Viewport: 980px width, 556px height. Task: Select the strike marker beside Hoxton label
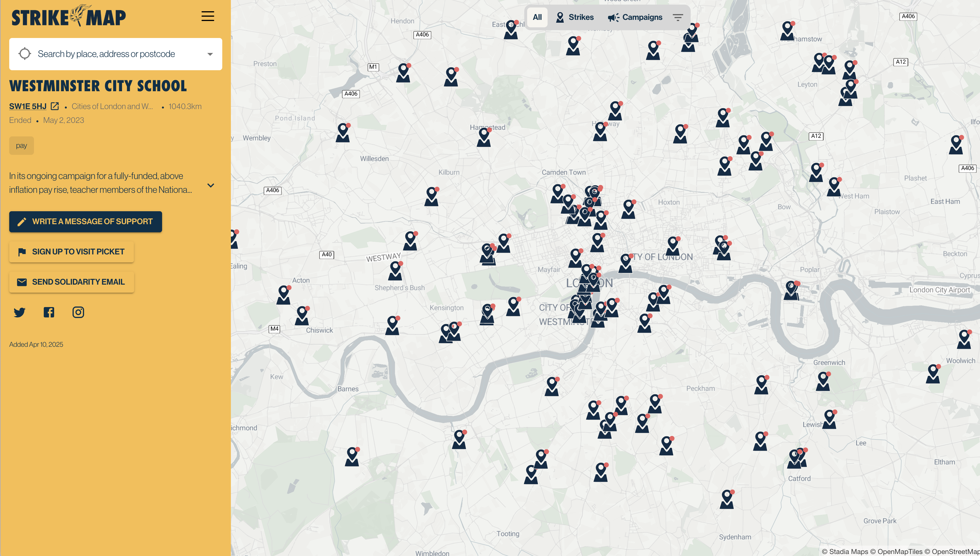(x=629, y=209)
